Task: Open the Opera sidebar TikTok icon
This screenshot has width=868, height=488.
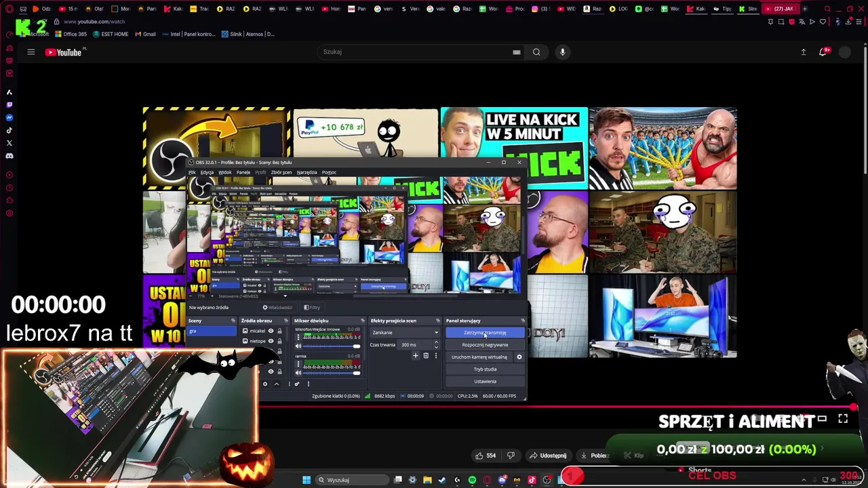Action: (9, 130)
